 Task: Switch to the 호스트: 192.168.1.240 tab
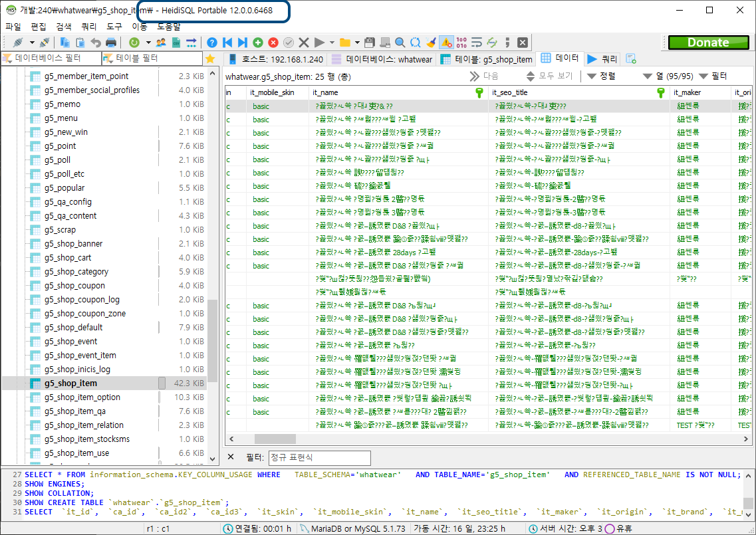(276, 59)
